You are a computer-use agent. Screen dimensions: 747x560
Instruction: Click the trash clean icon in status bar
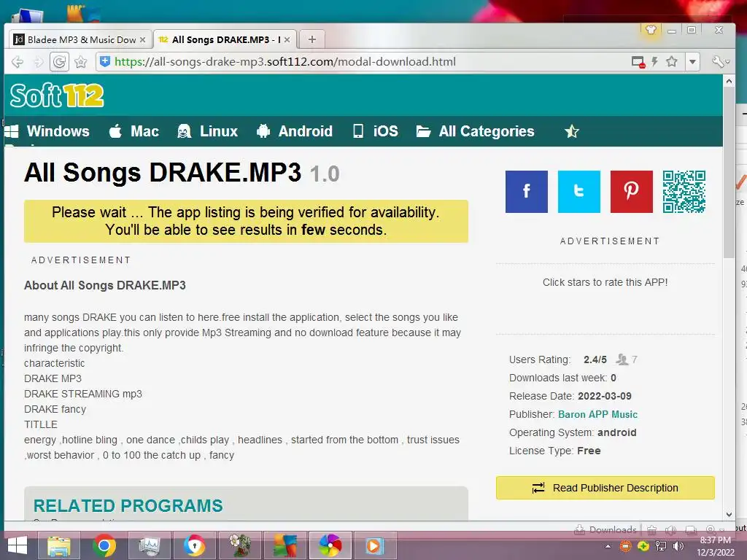[651, 529]
